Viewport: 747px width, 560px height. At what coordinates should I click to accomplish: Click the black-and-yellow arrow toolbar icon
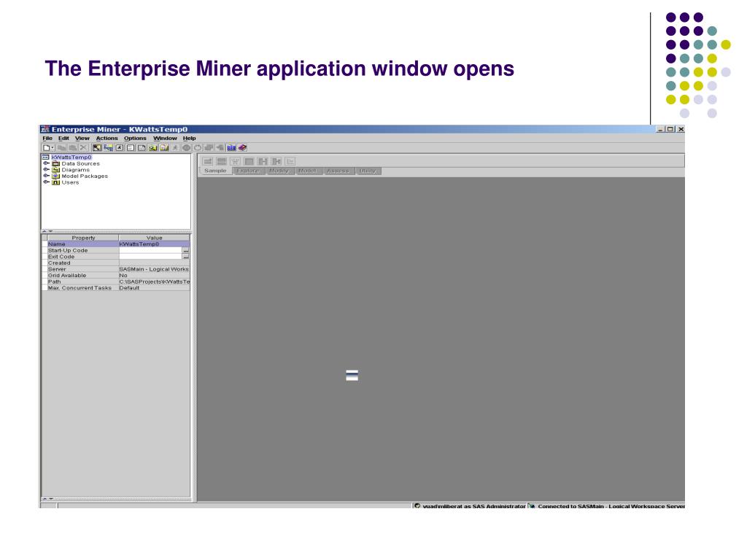97,147
